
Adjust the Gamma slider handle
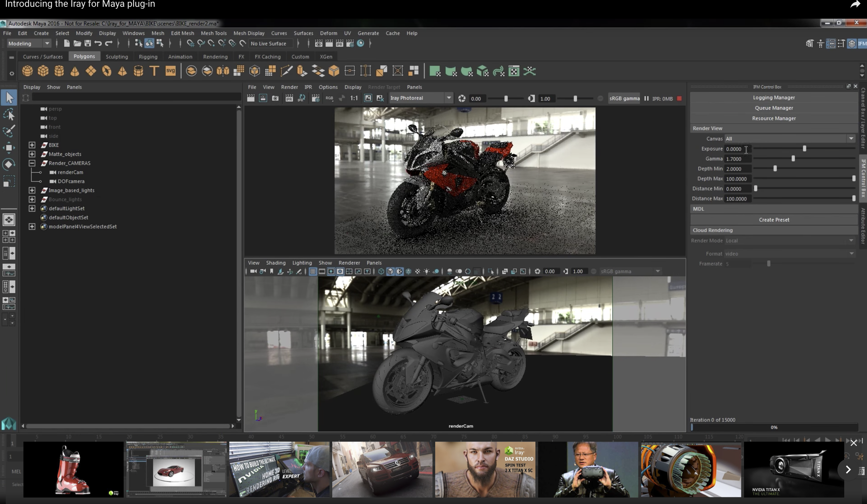coord(793,159)
